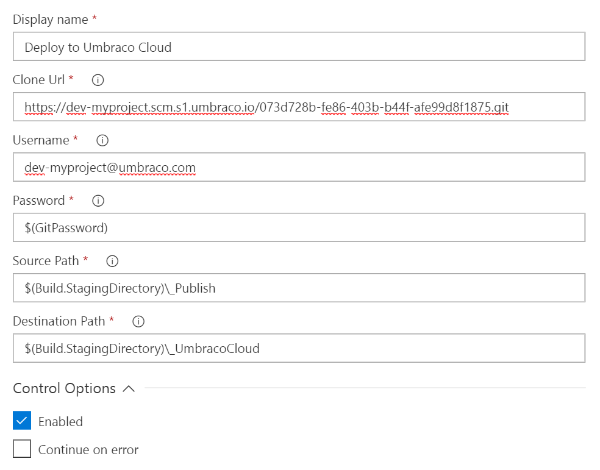Image resolution: width=600 pixels, height=470 pixels.
Task: Click the Display name label
Action: pyautogui.click(x=51, y=20)
